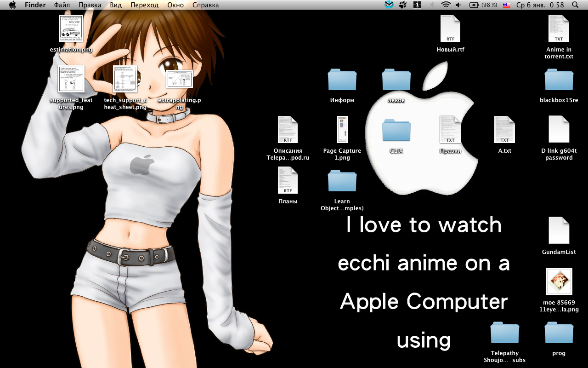Open the Правка menu
The image size is (588, 368).
click(90, 5)
